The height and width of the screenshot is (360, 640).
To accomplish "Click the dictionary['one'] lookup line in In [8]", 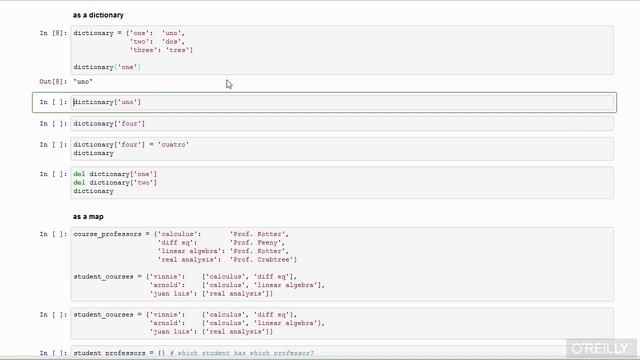I will tap(107, 67).
